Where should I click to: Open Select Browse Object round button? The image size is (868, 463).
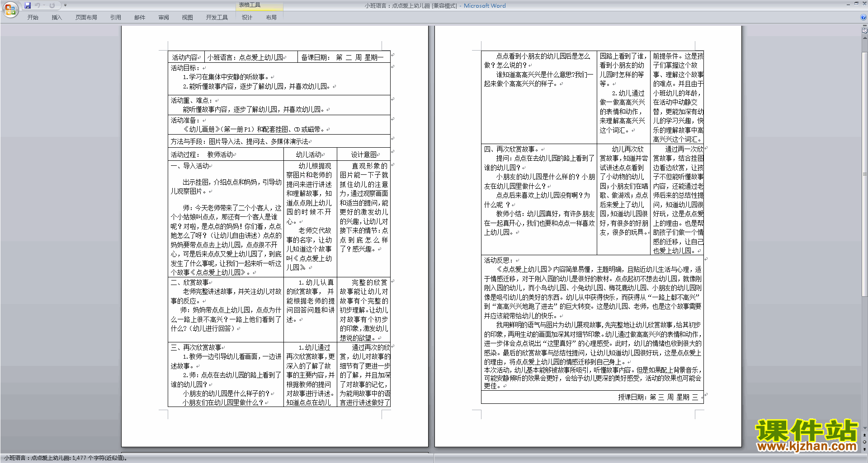click(x=865, y=442)
